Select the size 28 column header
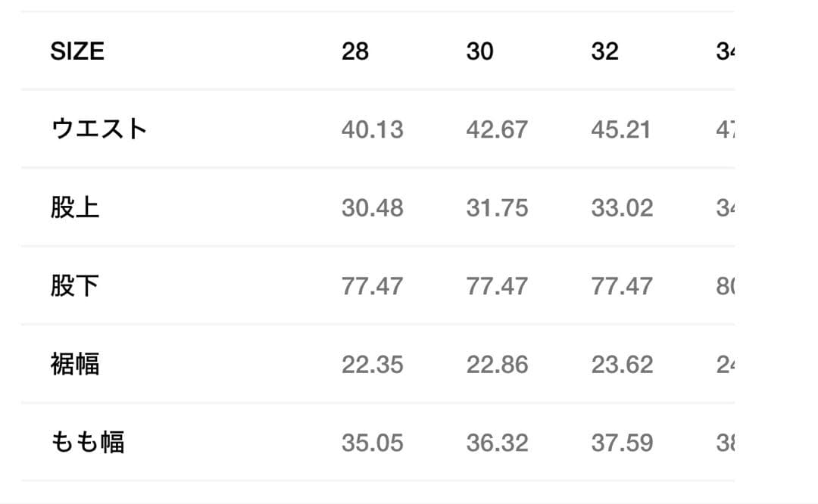Image resolution: width=818 pixels, height=504 pixels. tap(355, 51)
